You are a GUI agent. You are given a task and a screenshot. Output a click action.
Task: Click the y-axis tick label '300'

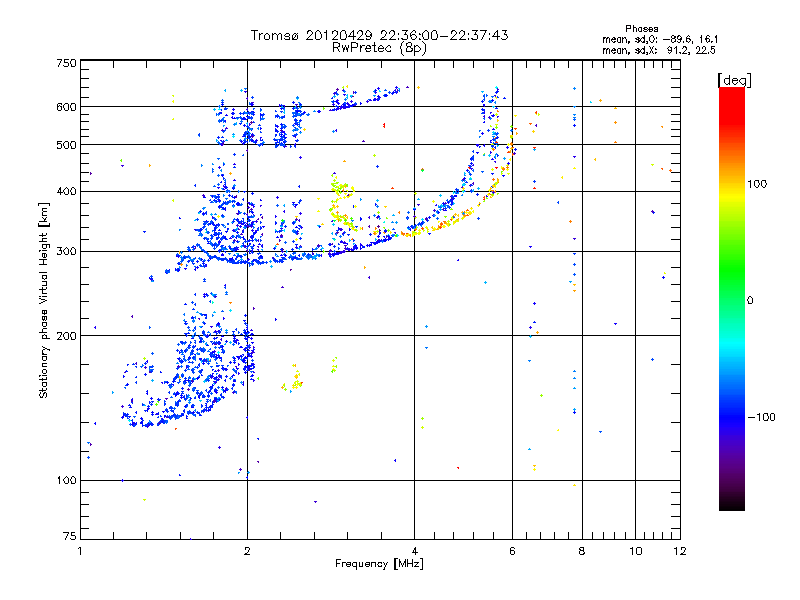[x=67, y=252]
